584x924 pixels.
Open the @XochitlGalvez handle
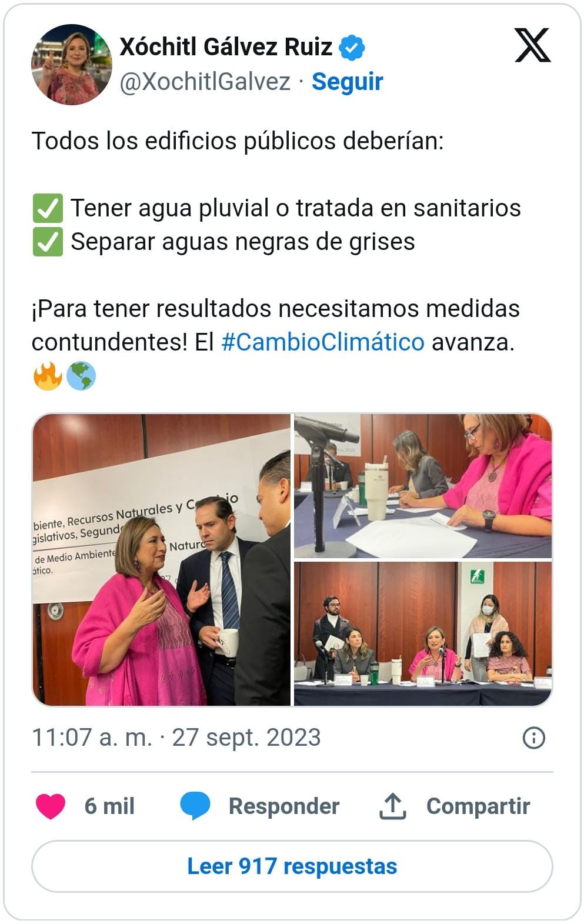click(x=205, y=82)
